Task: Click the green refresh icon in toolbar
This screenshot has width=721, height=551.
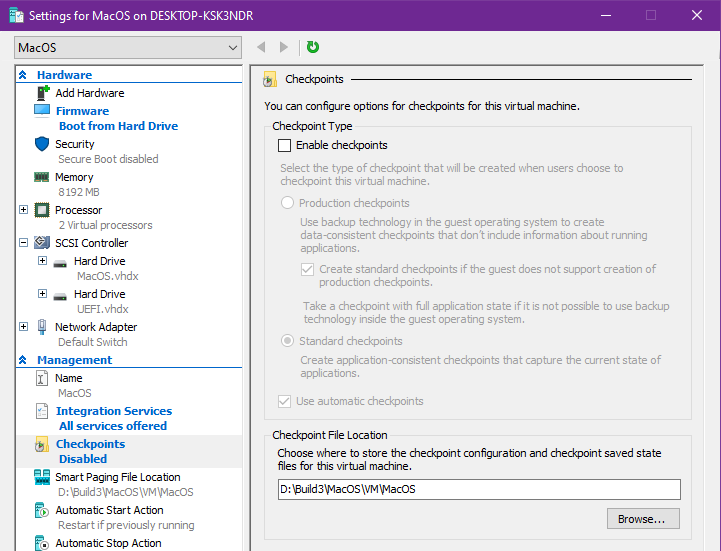Action: (x=313, y=47)
